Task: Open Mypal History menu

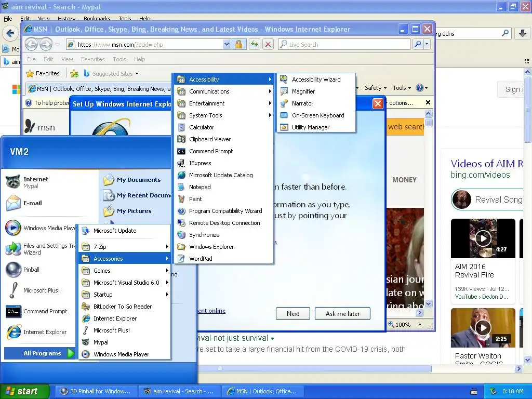Action: pyautogui.click(x=66, y=19)
